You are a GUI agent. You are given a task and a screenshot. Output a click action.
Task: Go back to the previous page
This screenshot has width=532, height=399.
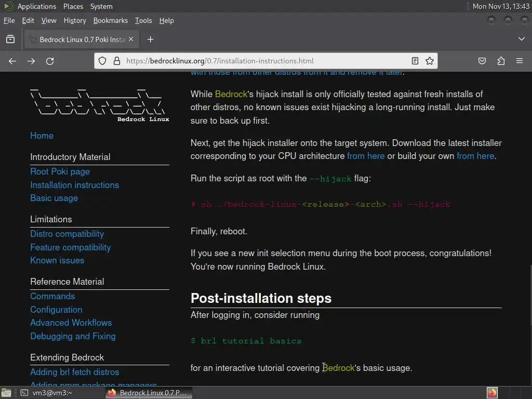(12, 61)
